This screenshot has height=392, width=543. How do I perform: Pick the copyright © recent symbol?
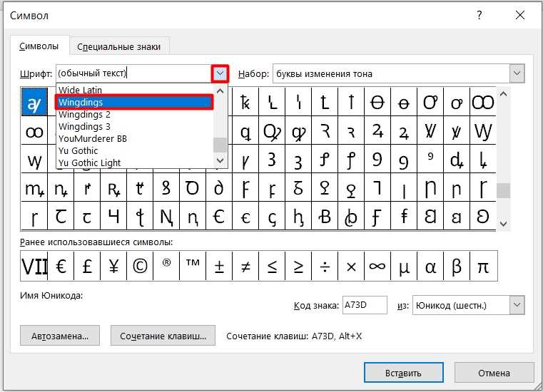click(x=140, y=266)
